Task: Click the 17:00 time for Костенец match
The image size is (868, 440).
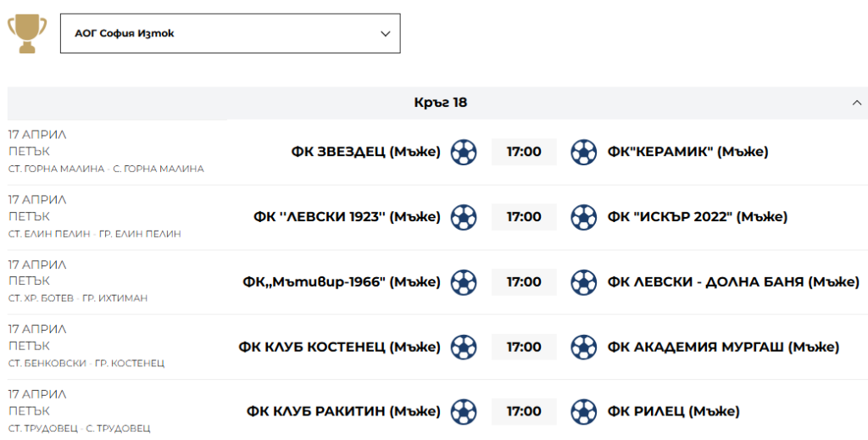Action: 524,347
